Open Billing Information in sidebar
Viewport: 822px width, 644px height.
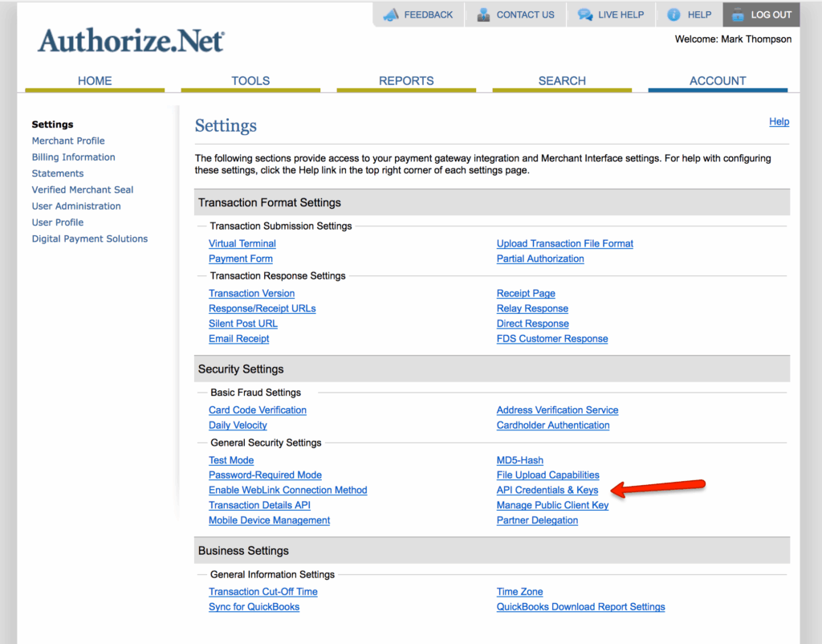[x=73, y=157]
